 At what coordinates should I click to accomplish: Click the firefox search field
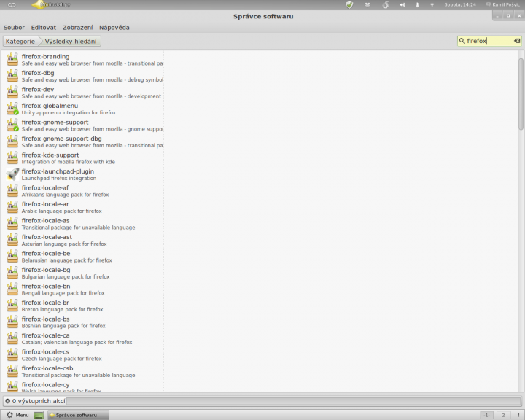click(x=489, y=41)
